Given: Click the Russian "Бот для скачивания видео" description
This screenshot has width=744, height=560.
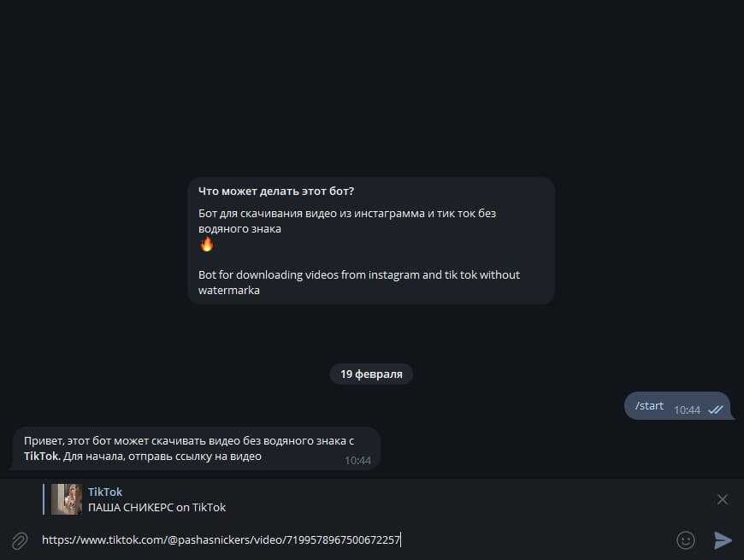Looking at the screenshot, I should 346,213.
